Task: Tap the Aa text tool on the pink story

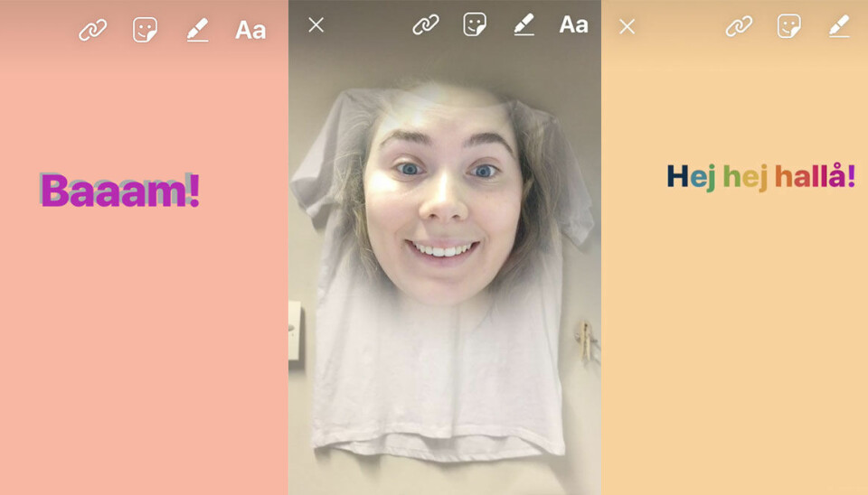Action: click(250, 30)
